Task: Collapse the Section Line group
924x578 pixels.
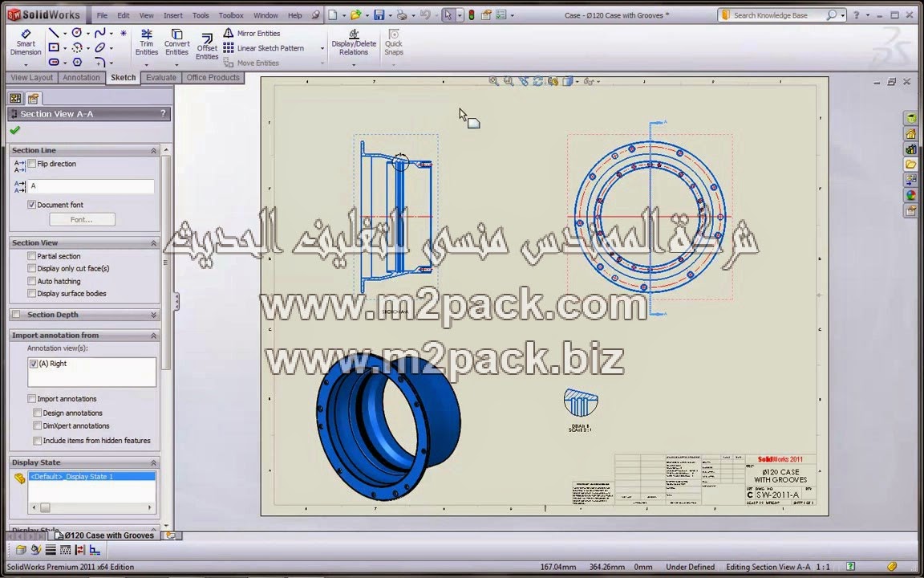Action: tap(153, 150)
